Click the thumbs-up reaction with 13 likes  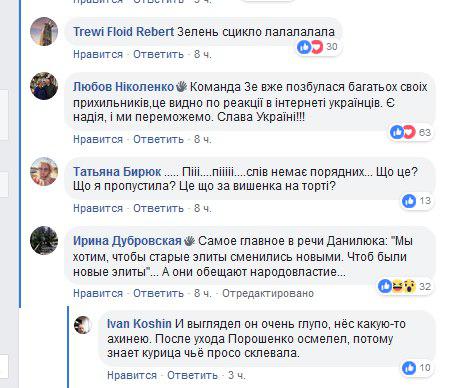tap(409, 201)
